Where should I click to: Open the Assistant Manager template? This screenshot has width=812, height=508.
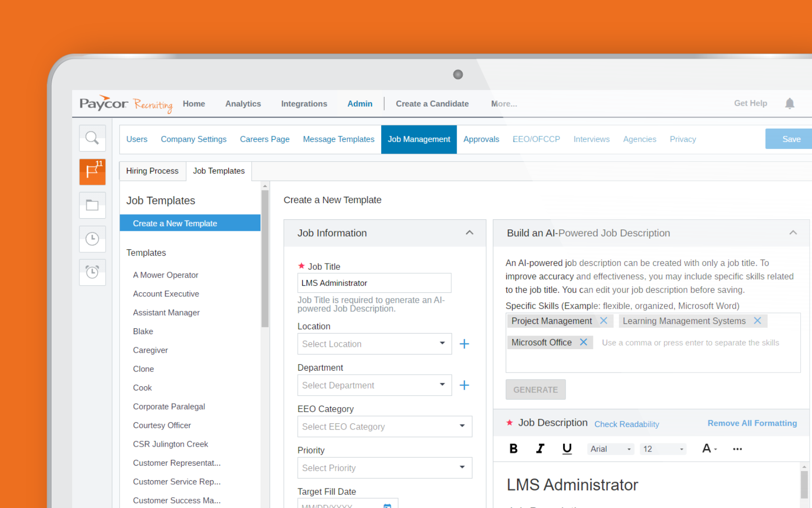click(166, 313)
